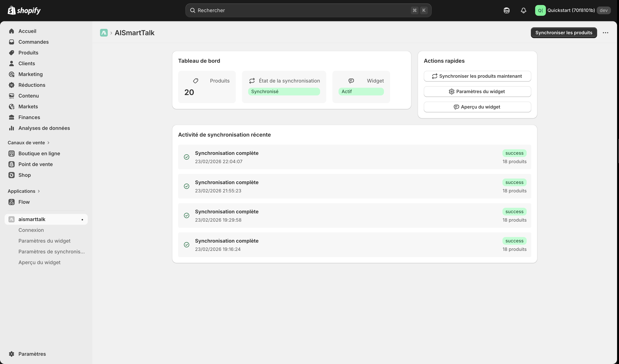This screenshot has height=364, width=619.
Task: Click the Boutique en ligne icon
Action: [11, 153]
